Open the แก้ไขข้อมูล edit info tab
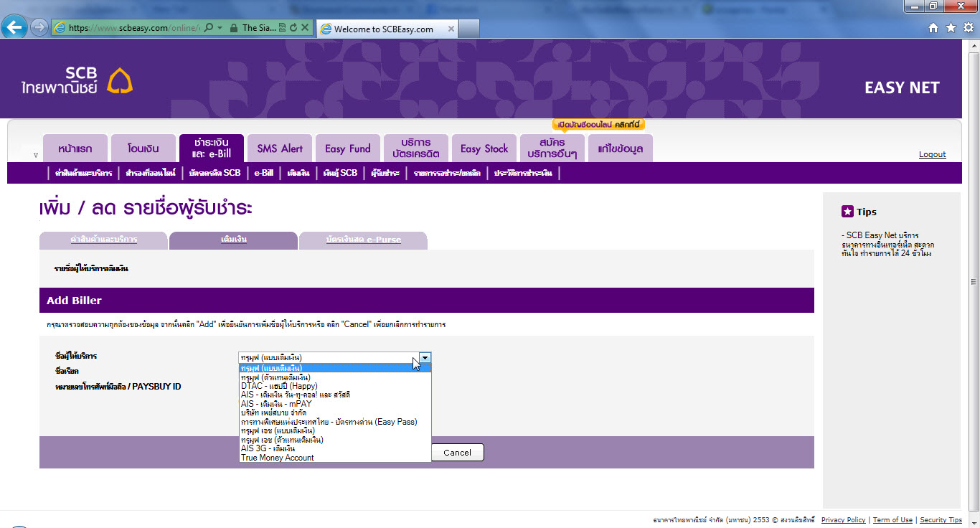 click(621, 148)
